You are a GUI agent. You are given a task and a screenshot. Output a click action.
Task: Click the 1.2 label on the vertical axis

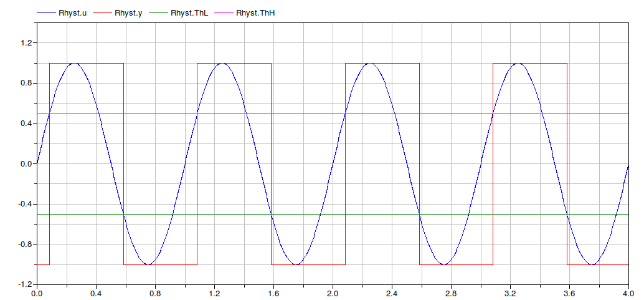point(26,42)
